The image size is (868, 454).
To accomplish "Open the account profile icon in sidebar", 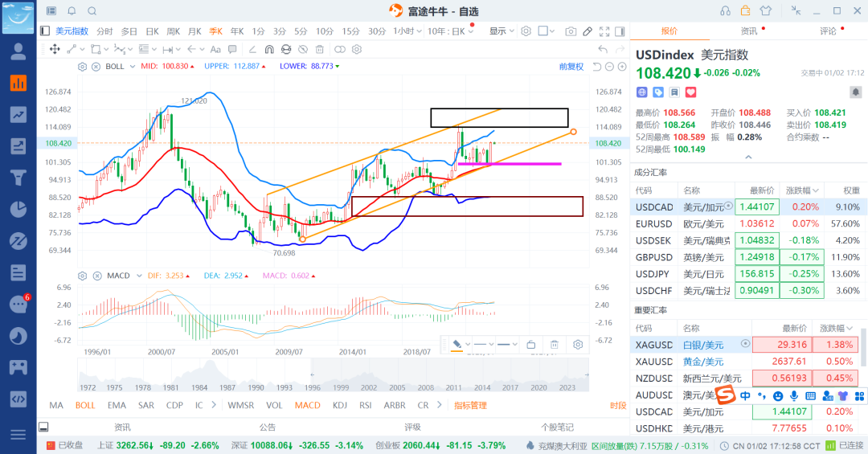I will click(18, 51).
